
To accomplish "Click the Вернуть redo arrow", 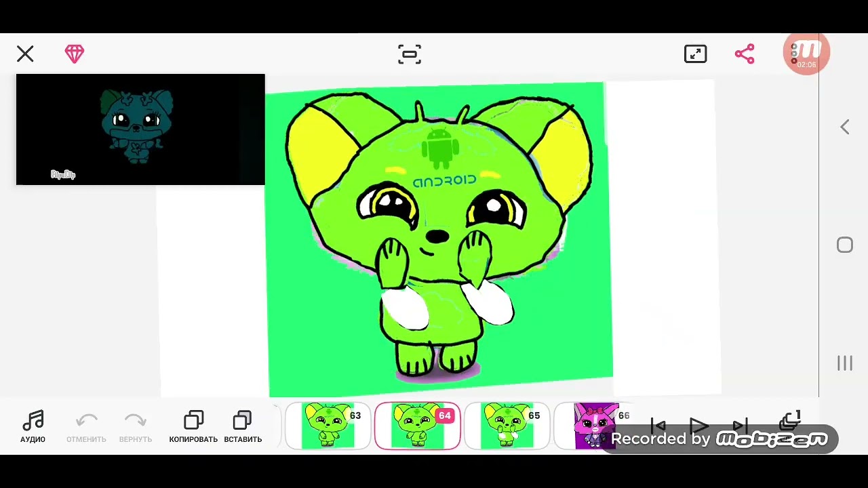I will 136,427.
